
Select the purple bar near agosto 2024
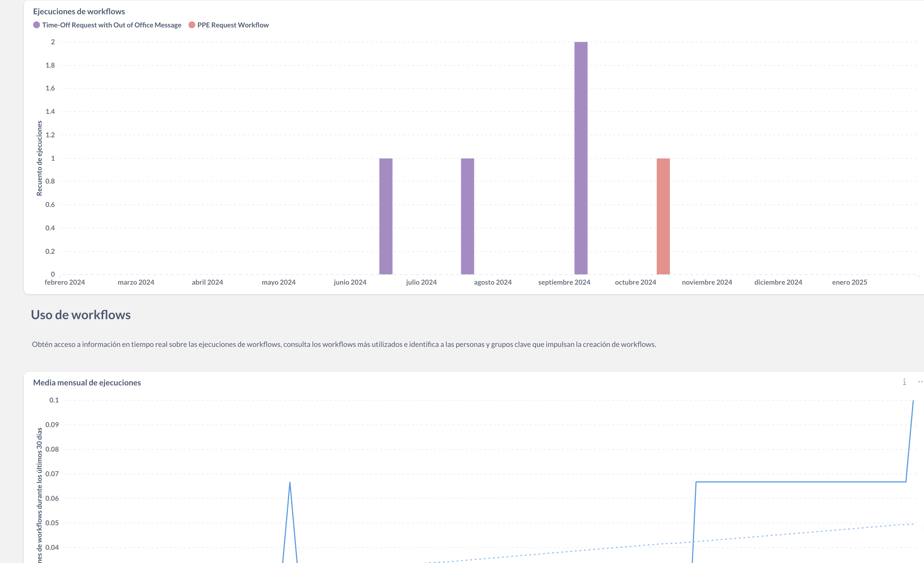pyautogui.click(x=467, y=216)
